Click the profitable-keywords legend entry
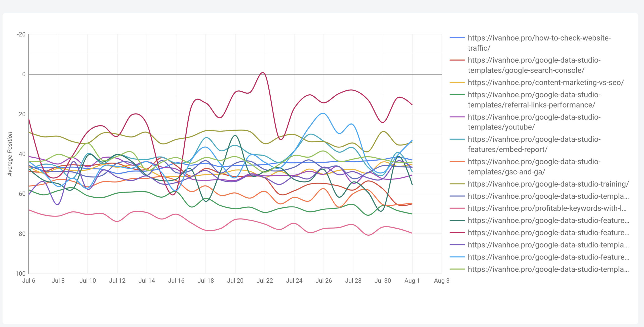Screen dimensions: 644x327 coord(547,208)
